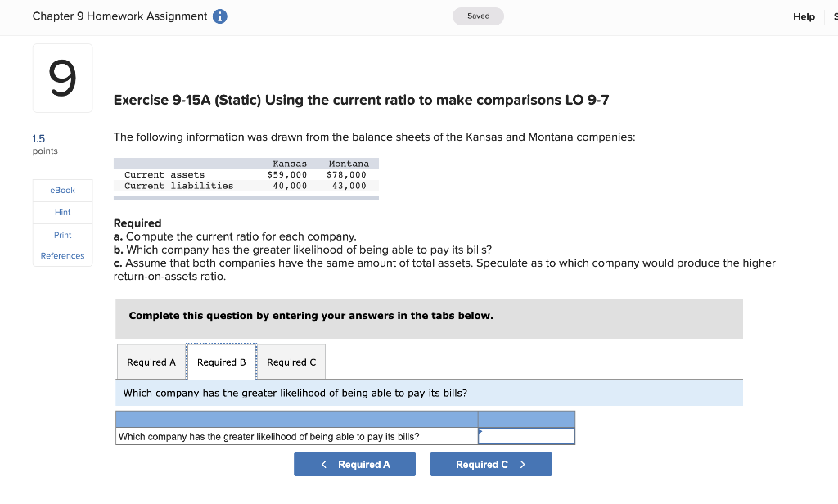Click the chapter number 9 thumbnail
Viewport: 838px width, 504px height.
(x=61, y=78)
